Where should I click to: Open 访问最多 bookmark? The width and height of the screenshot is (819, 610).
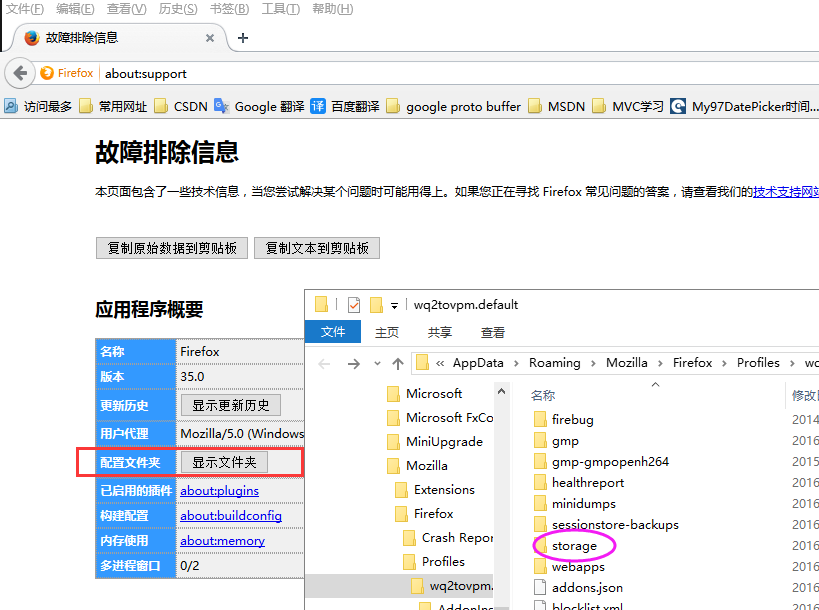38,107
